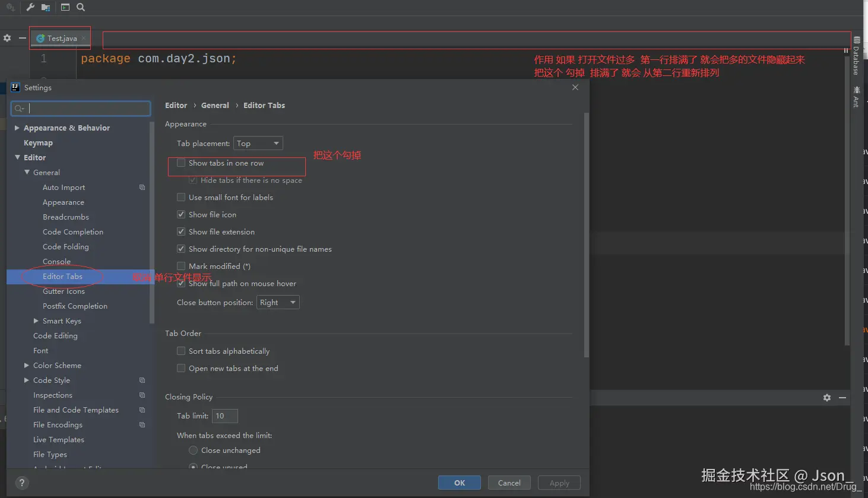
Task: Open Tab placement dropdown showing Top
Action: (258, 144)
